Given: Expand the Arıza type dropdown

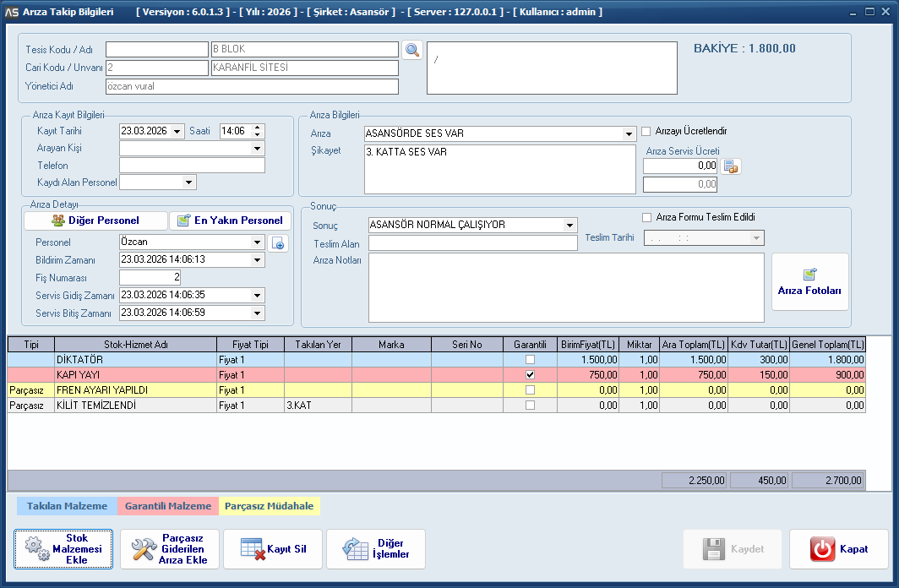Looking at the screenshot, I should click(629, 134).
